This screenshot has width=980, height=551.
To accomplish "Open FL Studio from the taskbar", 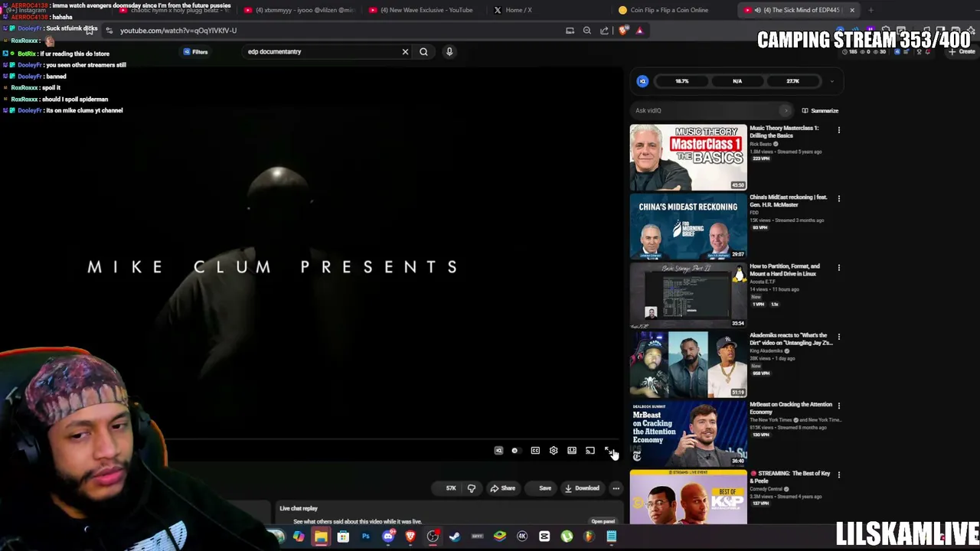I will click(589, 536).
